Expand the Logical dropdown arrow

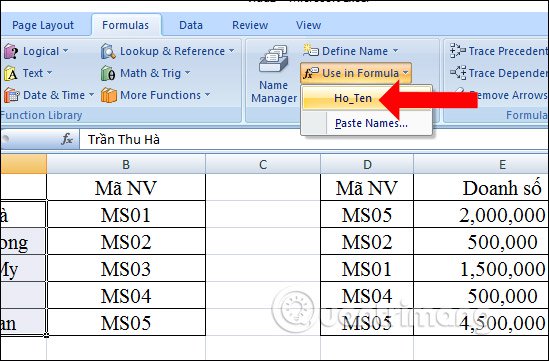(x=65, y=51)
